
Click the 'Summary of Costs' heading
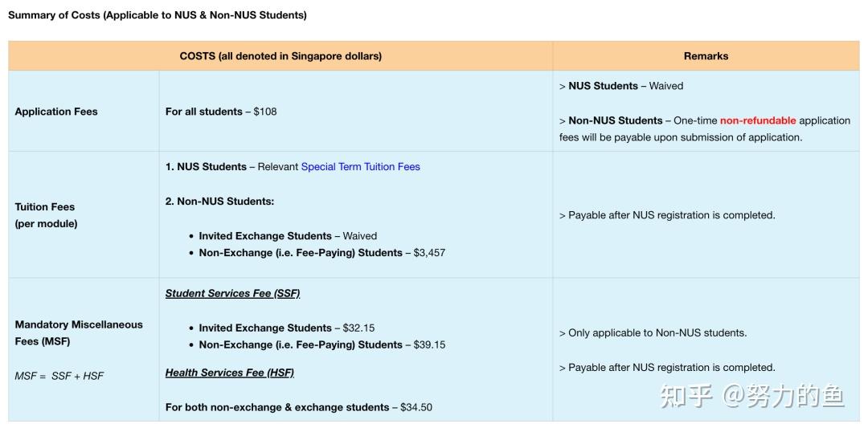click(158, 15)
